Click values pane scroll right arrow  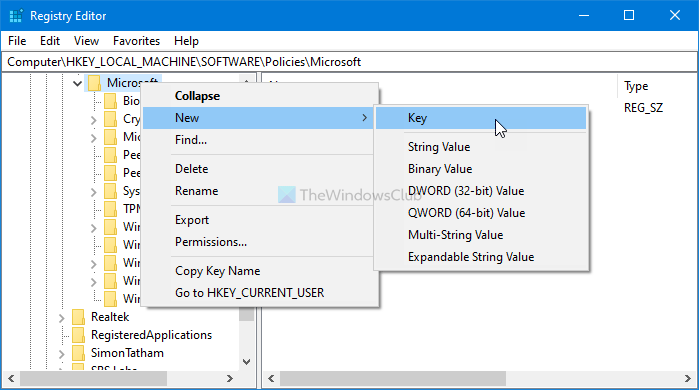(x=688, y=378)
